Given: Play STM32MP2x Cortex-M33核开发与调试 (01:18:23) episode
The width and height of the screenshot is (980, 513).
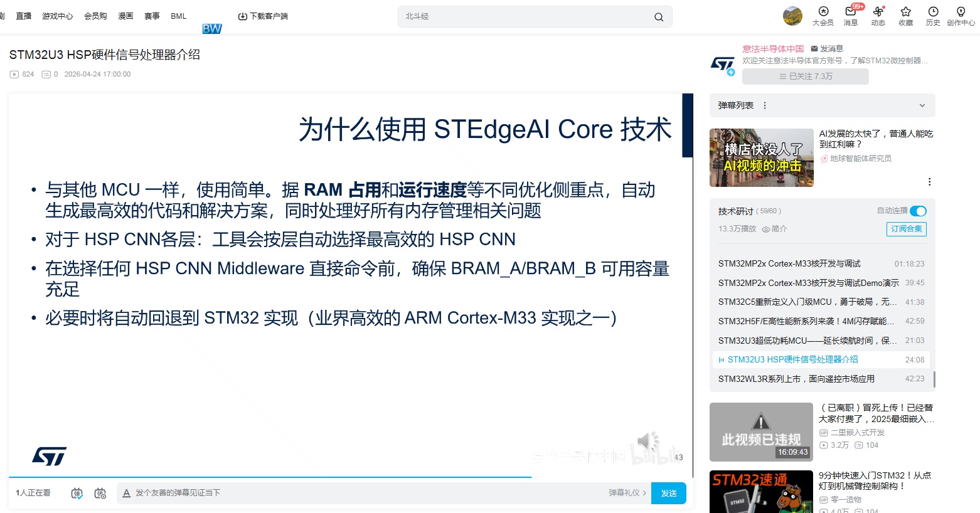Looking at the screenshot, I should (821, 263).
